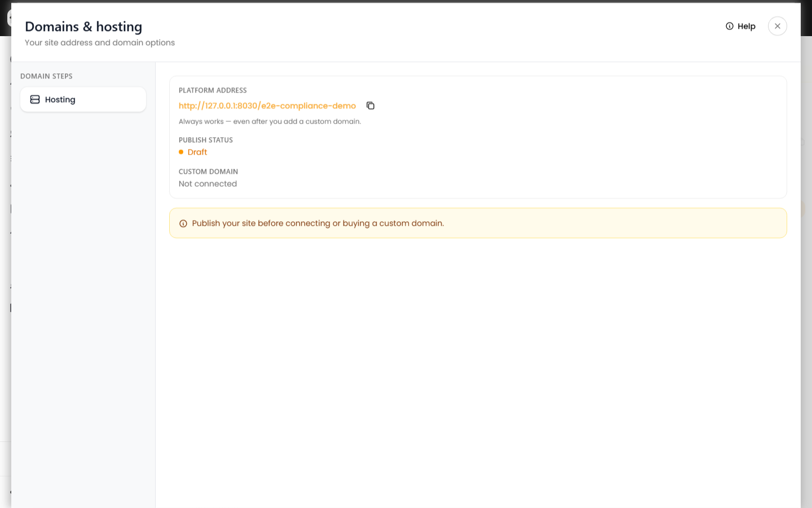Close the Domains & hosting dialog
812x508 pixels.
coord(777,26)
